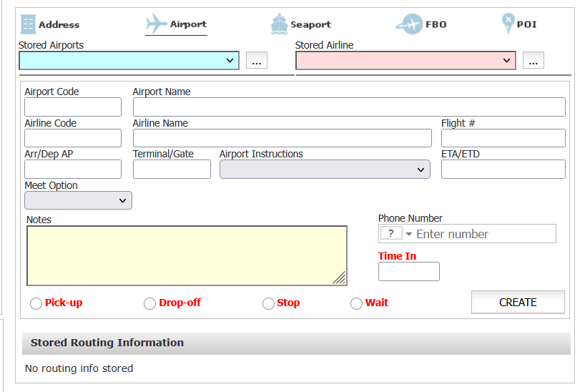585x392 pixels.
Task: Click the Airport airplane icon
Action: pos(157,24)
